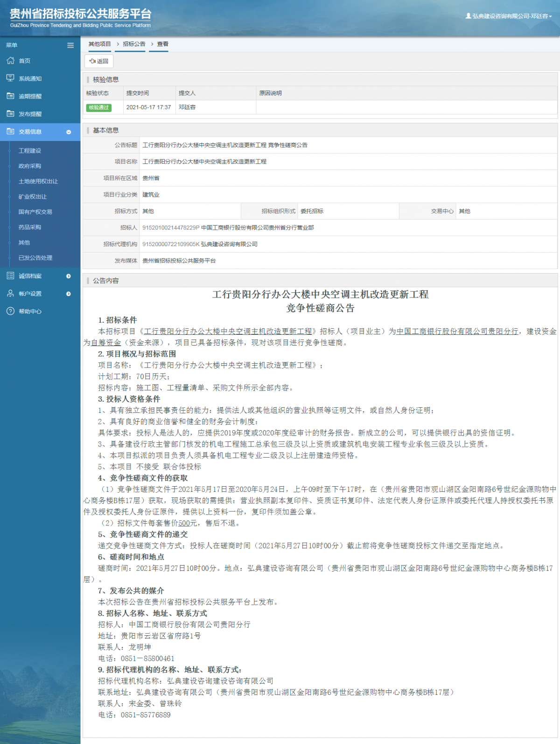Click the 发布媒体 value text

[x=179, y=261]
